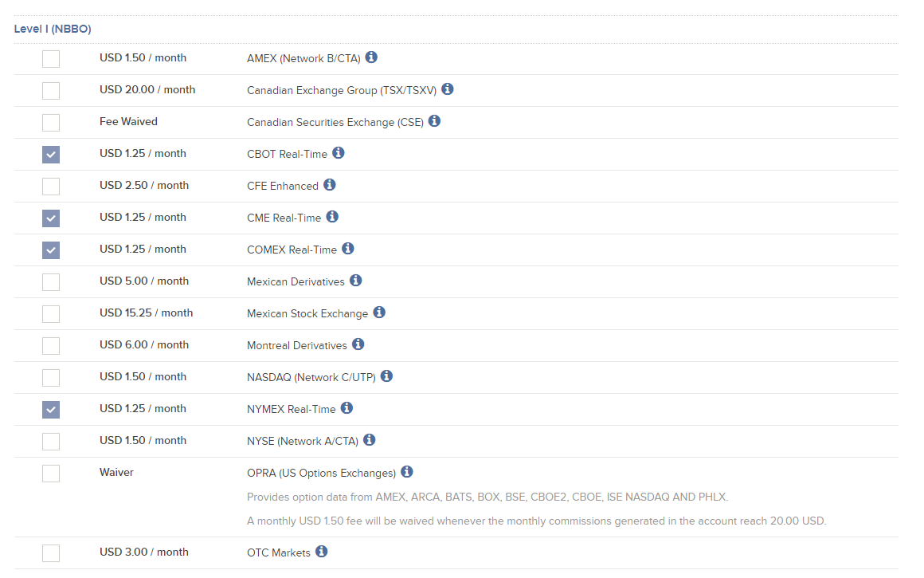Click the 'COMEX Real-Time' label

[292, 250]
